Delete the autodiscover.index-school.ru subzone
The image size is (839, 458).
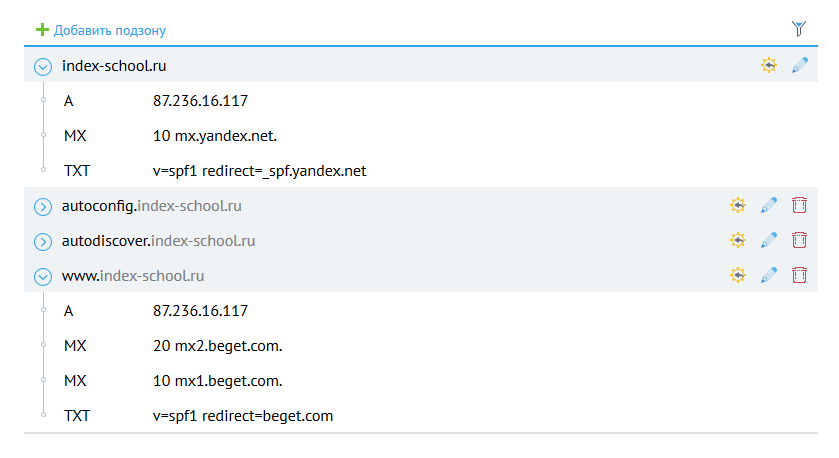pos(799,240)
